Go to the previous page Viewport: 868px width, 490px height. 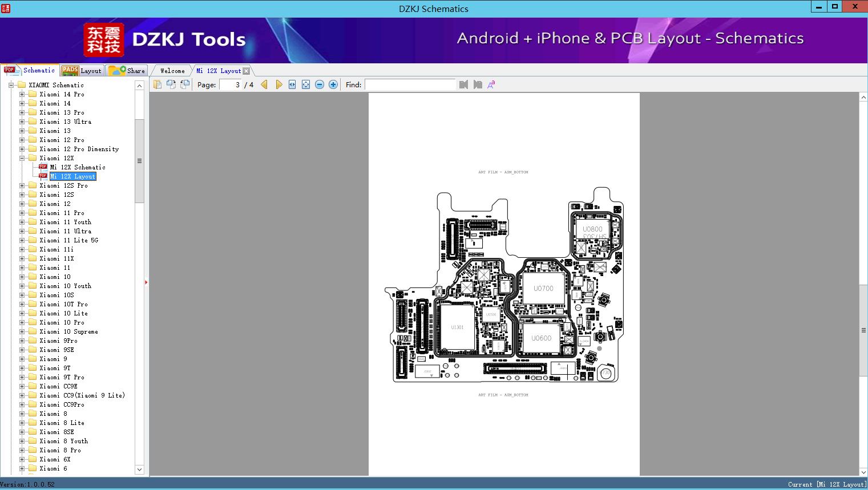(x=264, y=84)
